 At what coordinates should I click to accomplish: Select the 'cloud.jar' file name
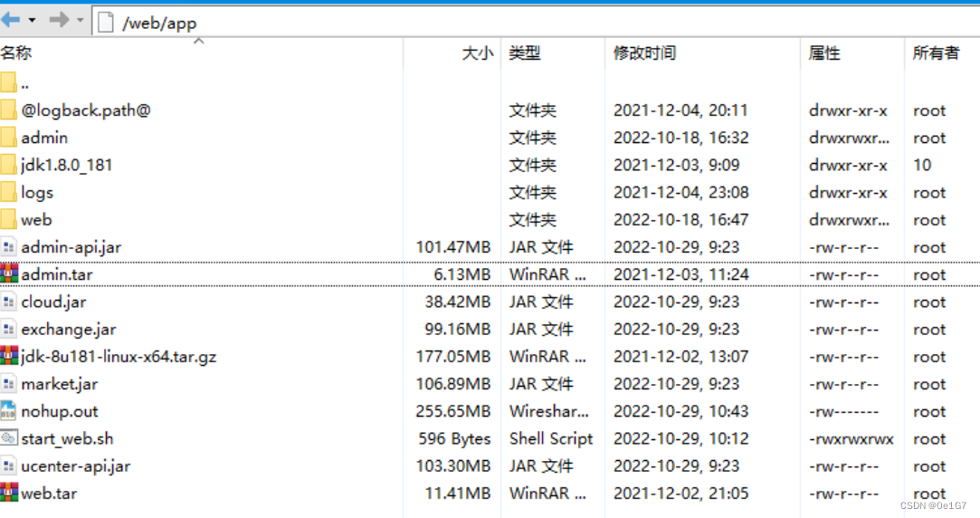53,302
